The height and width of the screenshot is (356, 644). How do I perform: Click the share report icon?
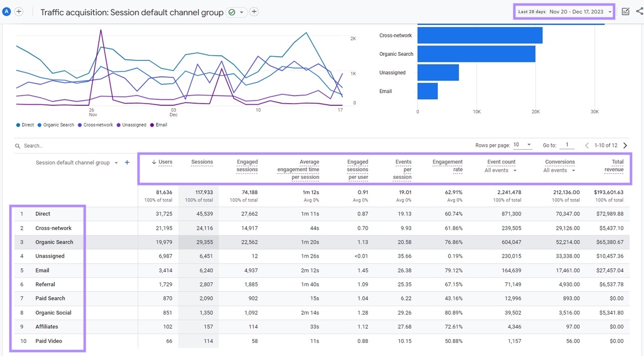click(x=640, y=11)
